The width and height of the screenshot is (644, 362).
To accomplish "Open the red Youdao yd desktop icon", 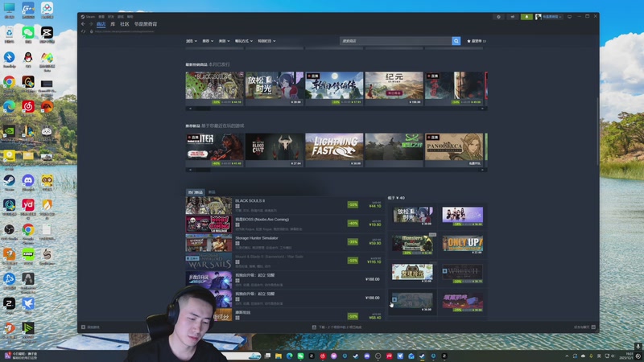I will click(x=28, y=207).
